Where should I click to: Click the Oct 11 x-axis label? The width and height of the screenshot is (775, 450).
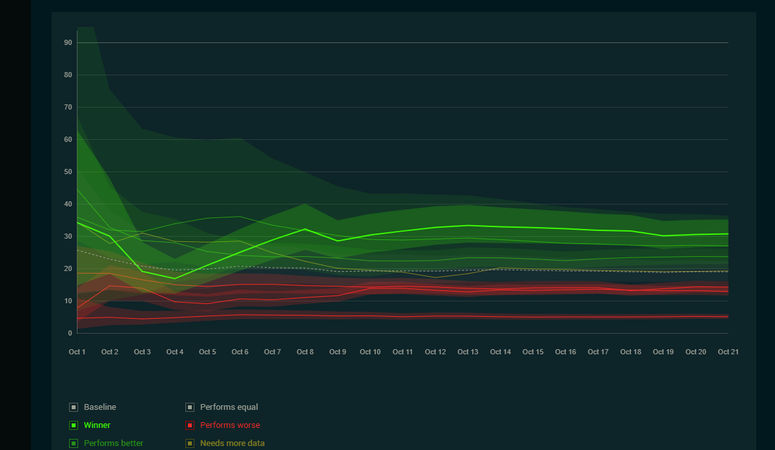coord(403,352)
